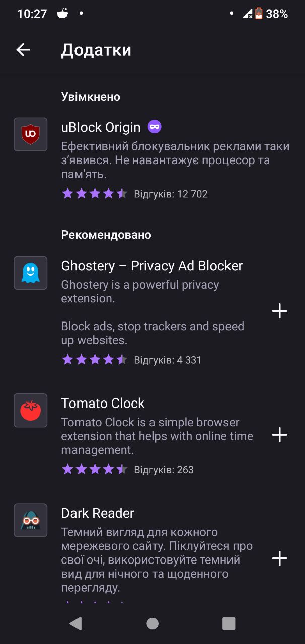Tap the Dark Reader icon
The width and height of the screenshot is (305, 644).
click(x=31, y=520)
